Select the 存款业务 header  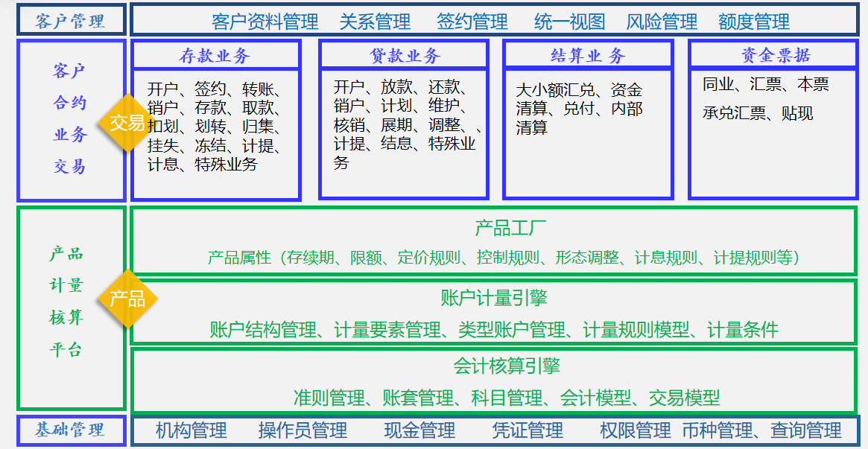click(215, 56)
